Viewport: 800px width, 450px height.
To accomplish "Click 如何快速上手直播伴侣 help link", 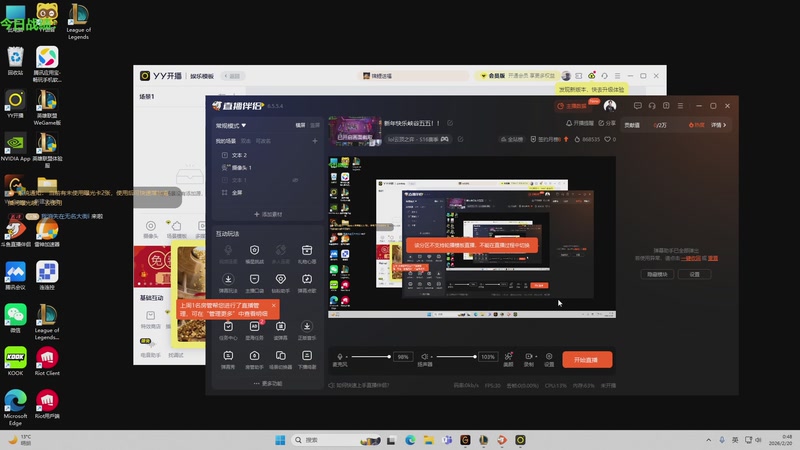I will (x=359, y=385).
